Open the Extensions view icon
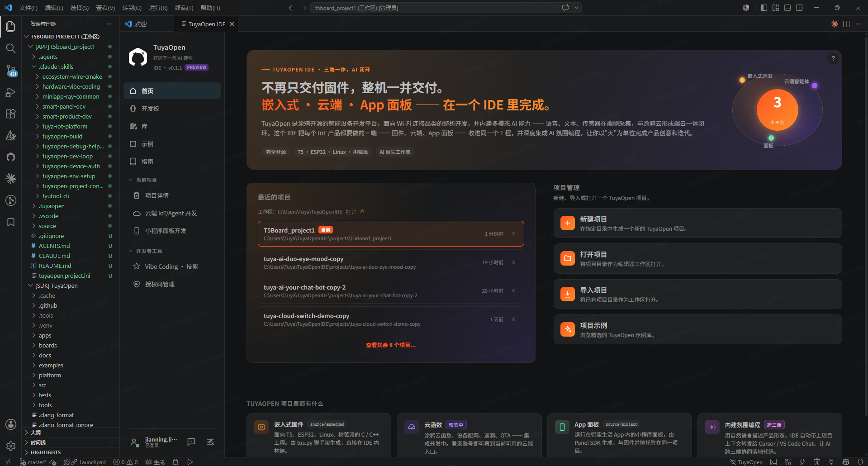868x466 pixels. coord(11,114)
